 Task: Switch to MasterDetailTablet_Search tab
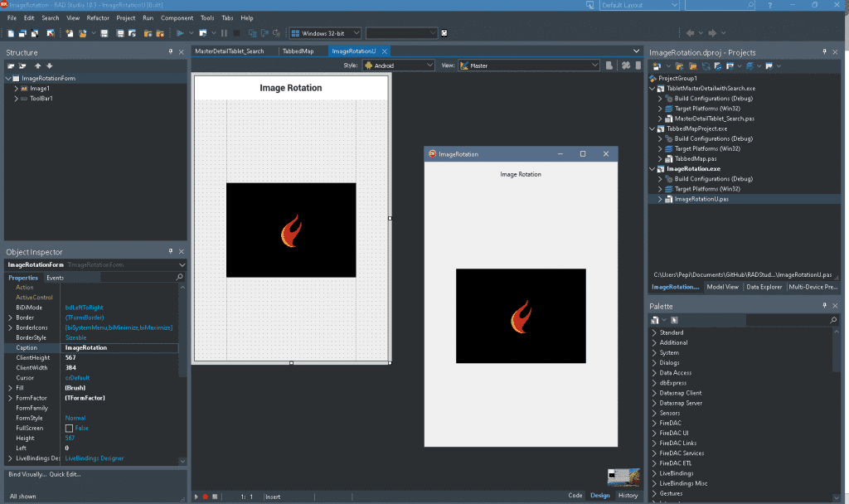[x=230, y=51]
